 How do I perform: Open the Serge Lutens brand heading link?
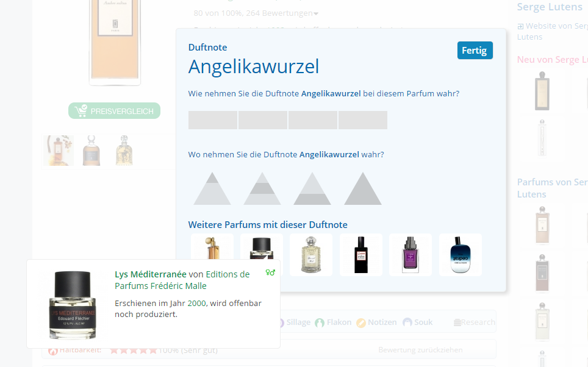(x=550, y=7)
